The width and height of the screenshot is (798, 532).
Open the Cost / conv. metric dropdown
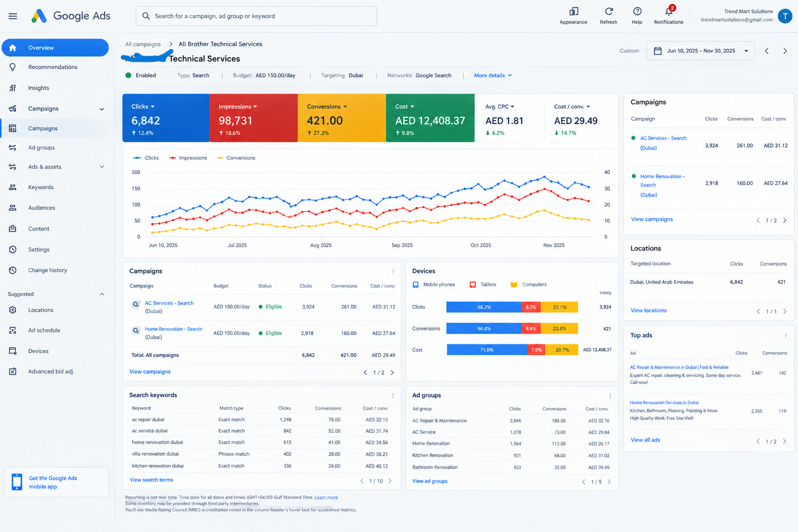[573, 107]
